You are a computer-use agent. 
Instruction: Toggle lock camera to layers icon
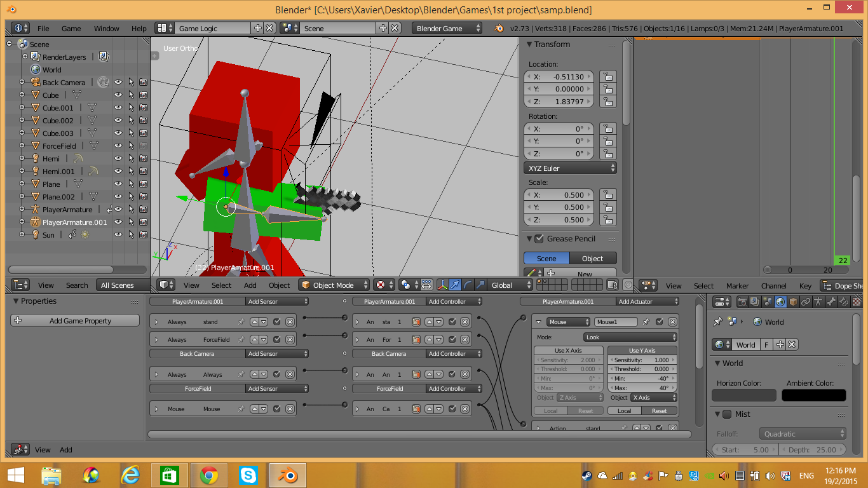[612, 285]
